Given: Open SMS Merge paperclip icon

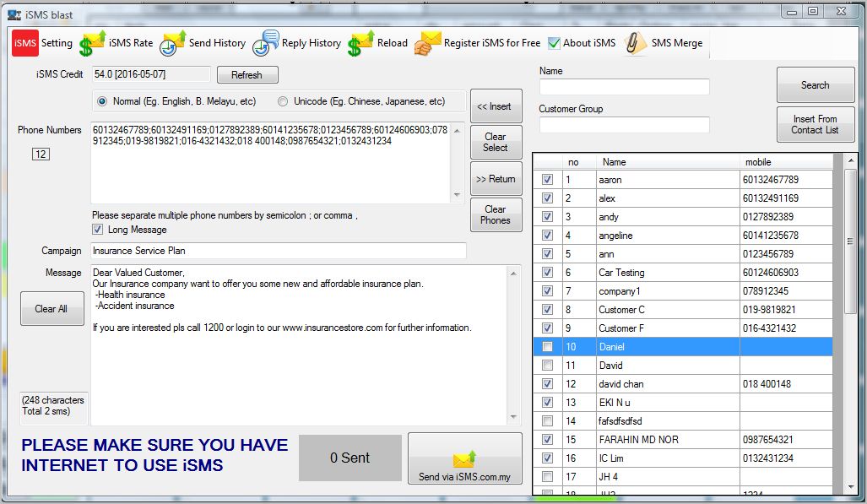Looking at the screenshot, I should coord(635,43).
